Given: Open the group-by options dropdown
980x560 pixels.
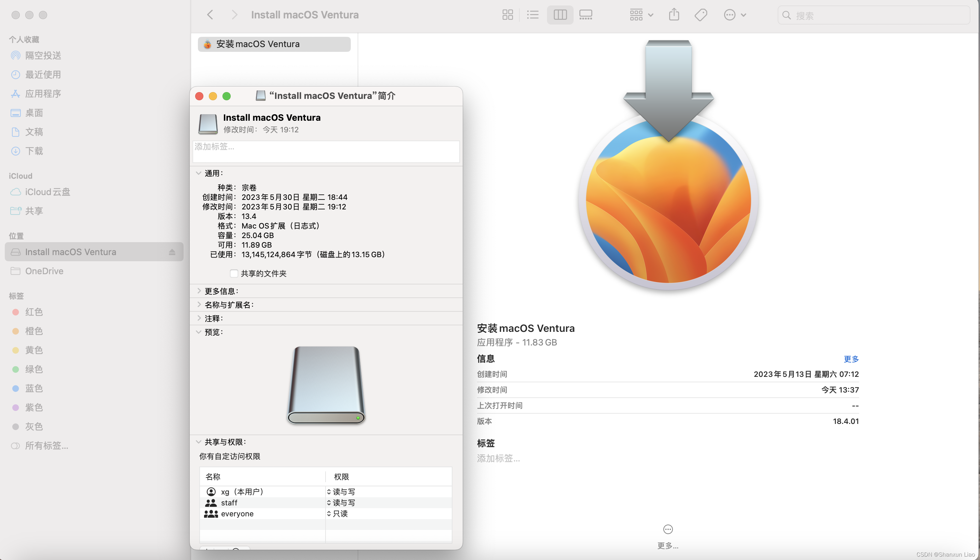Looking at the screenshot, I should (642, 15).
